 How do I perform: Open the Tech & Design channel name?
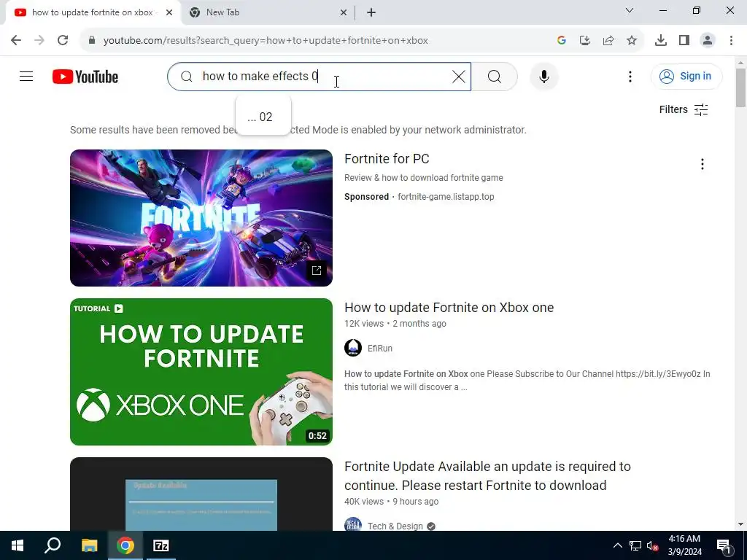(395, 526)
